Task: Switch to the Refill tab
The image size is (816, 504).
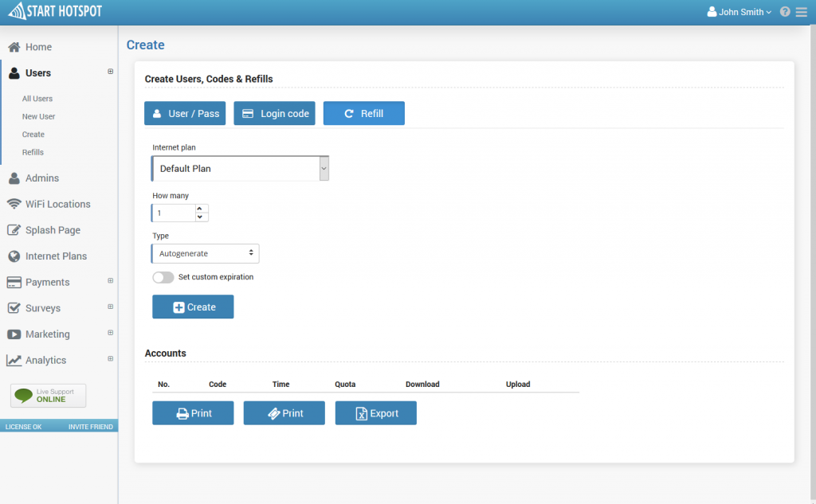Action: [363, 113]
